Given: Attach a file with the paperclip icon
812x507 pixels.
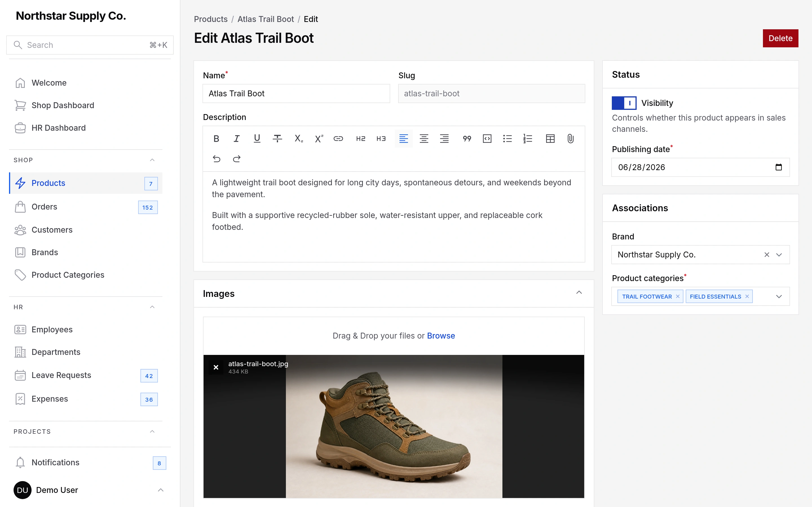Looking at the screenshot, I should tap(570, 139).
